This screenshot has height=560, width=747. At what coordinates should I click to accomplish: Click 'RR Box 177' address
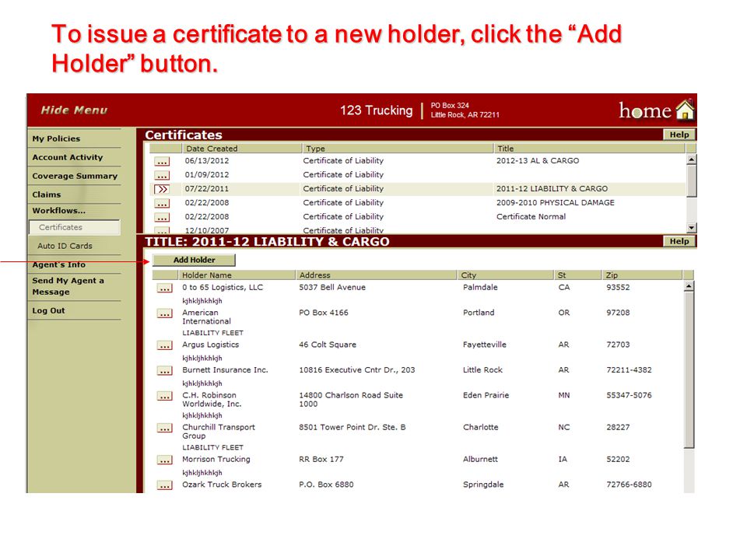point(321,460)
